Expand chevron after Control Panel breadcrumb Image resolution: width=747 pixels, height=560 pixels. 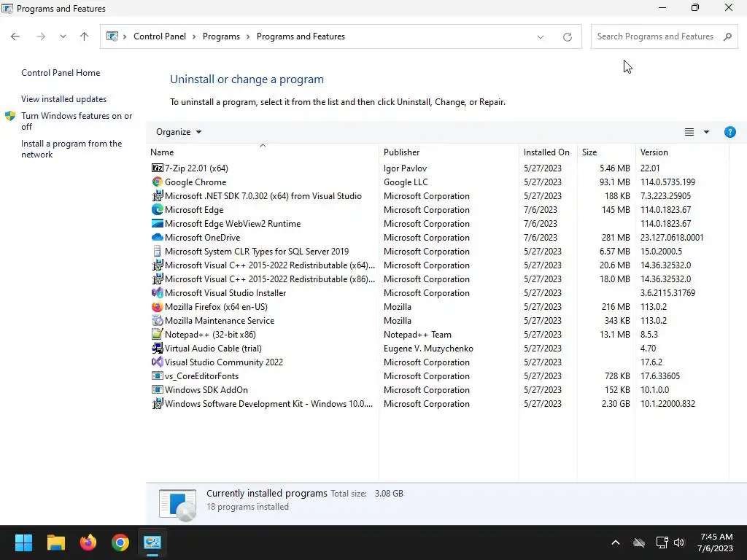[194, 36]
